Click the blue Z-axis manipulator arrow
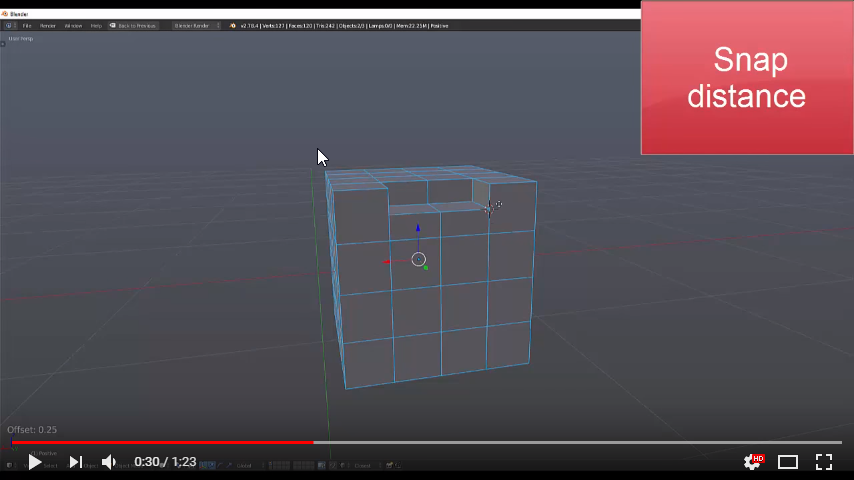 pos(418,228)
